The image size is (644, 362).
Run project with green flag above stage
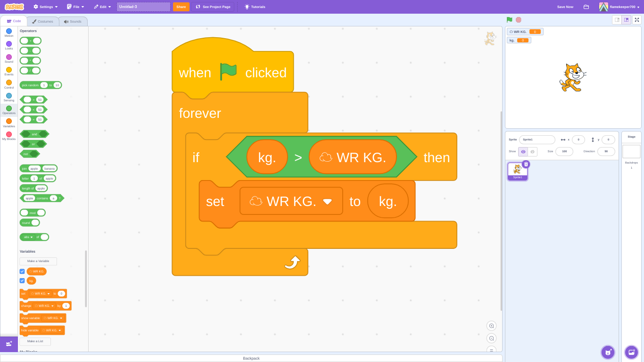[509, 20]
